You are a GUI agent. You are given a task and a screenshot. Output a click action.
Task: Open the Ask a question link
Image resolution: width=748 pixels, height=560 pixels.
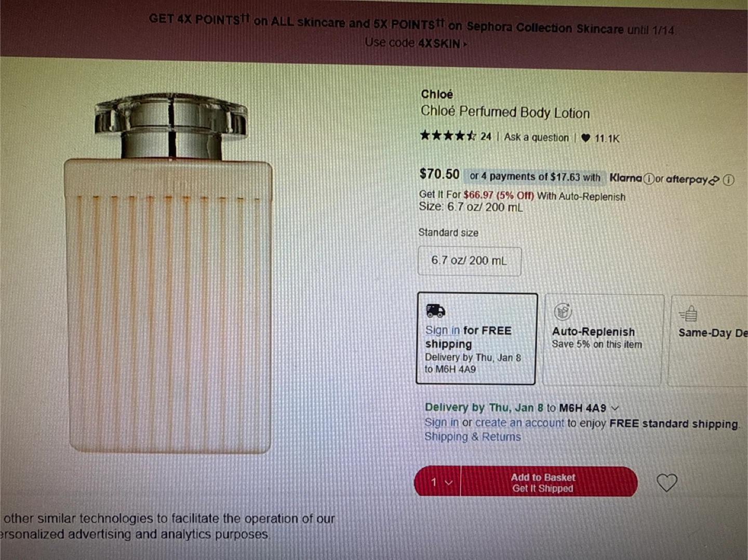(x=537, y=138)
